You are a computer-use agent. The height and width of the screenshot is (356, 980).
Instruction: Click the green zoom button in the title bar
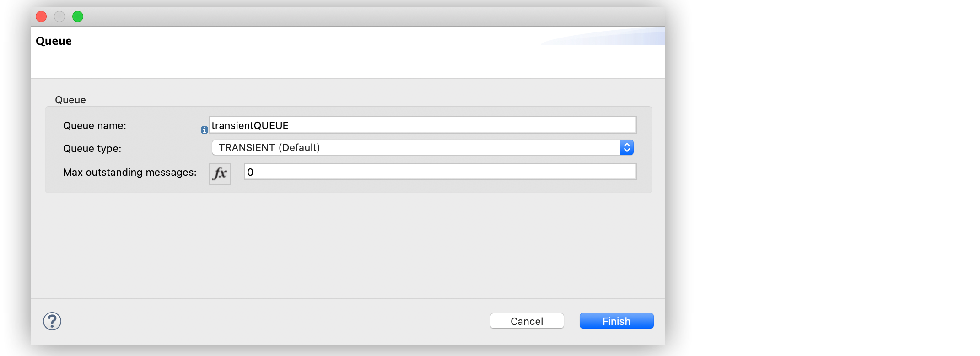[78, 16]
